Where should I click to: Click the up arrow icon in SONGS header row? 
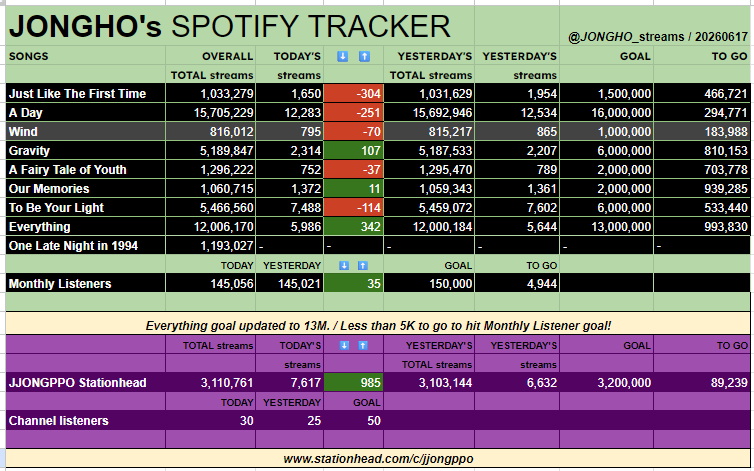click(x=364, y=56)
